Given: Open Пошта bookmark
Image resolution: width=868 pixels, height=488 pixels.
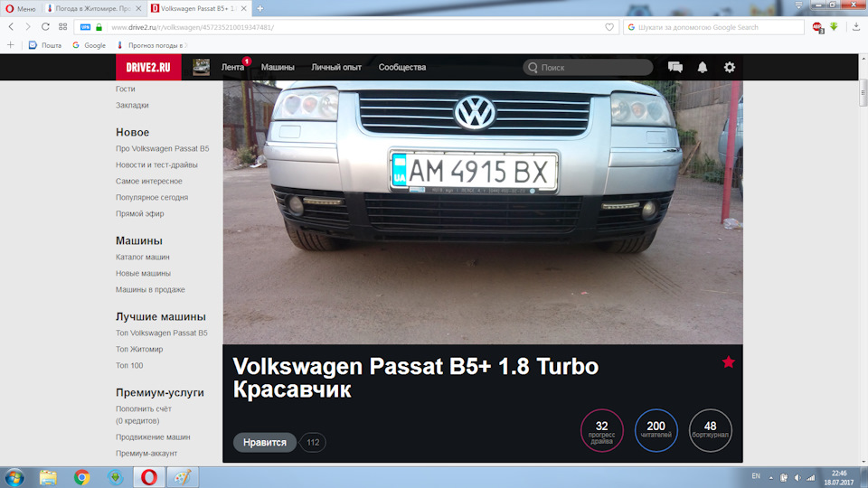Looking at the screenshot, I should [45, 45].
